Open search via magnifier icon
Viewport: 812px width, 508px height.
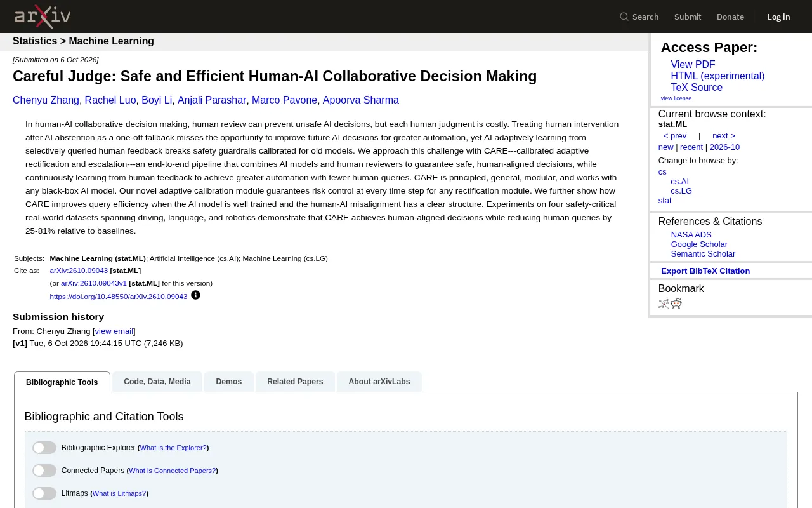point(624,17)
